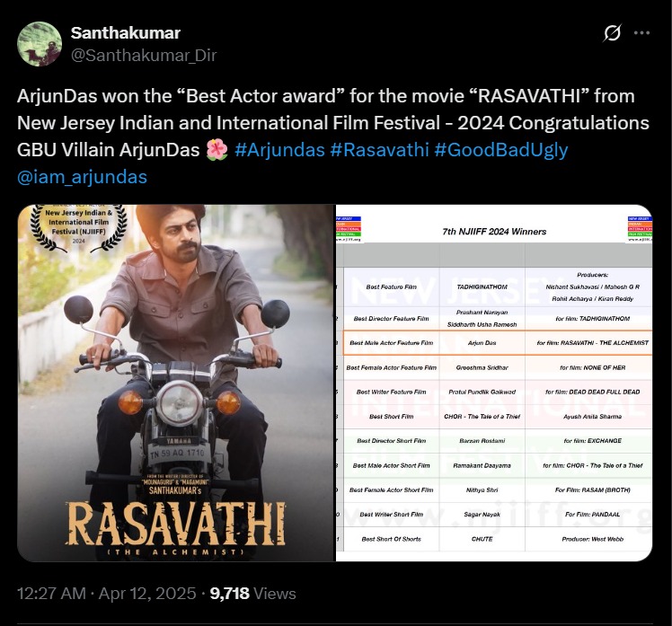The height and width of the screenshot is (626, 672).
Task: Click the RASAVATHI title text on poster
Action: [x=175, y=524]
